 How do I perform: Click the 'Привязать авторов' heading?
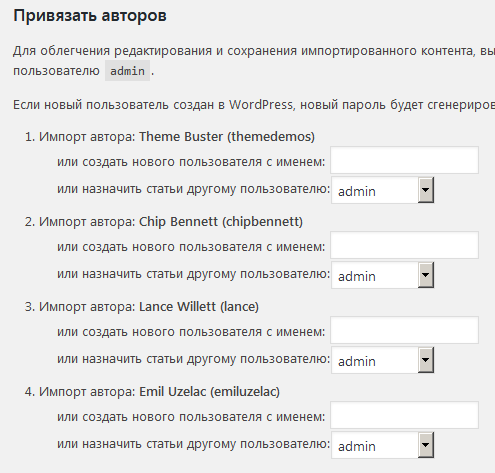pyautogui.click(x=90, y=16)
